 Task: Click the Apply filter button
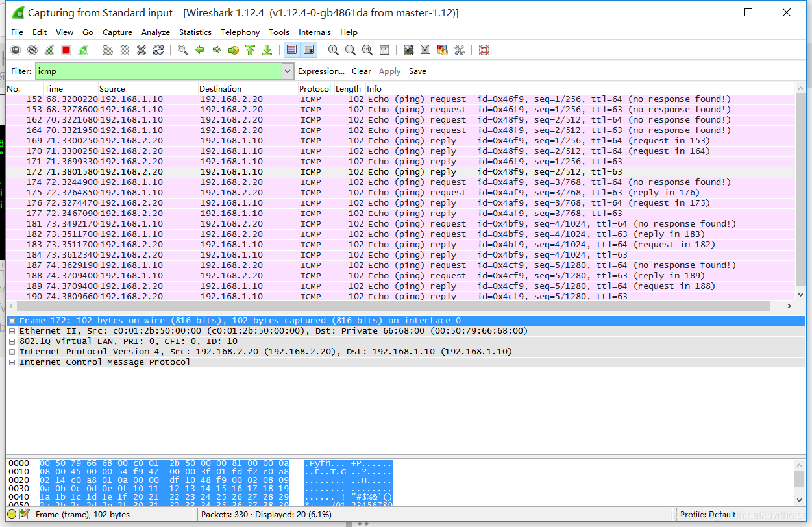pyautogui.click(x=389, y=71)
